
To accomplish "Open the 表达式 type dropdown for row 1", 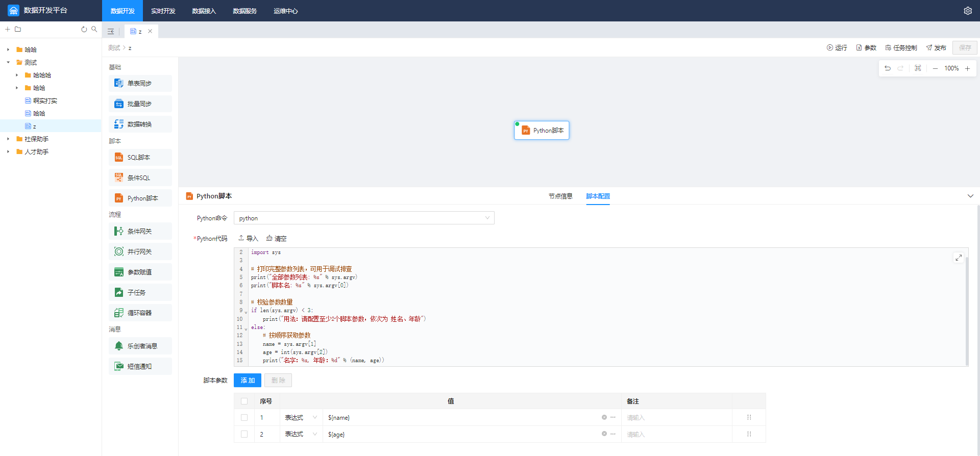I will (x=301, y=417).
